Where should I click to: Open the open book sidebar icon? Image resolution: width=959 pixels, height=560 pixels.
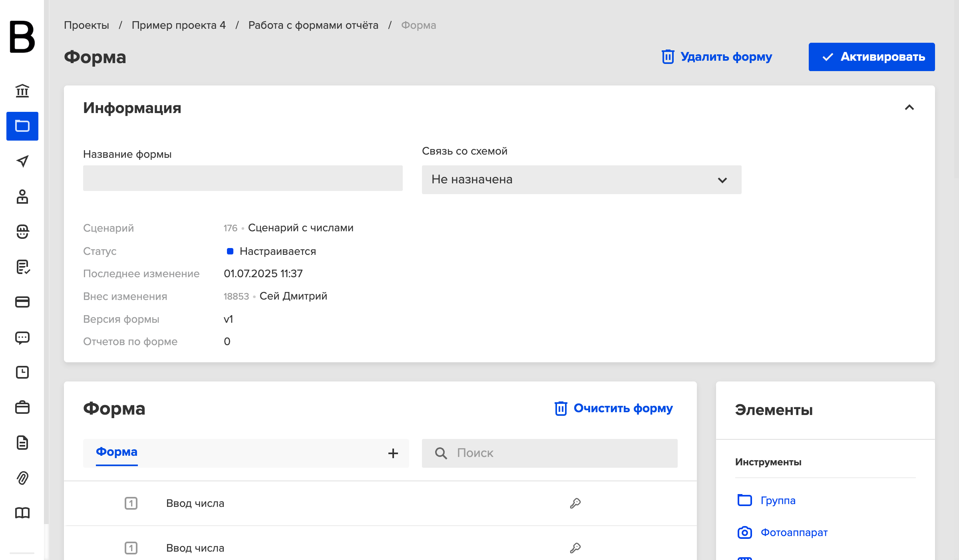(22, 513)
